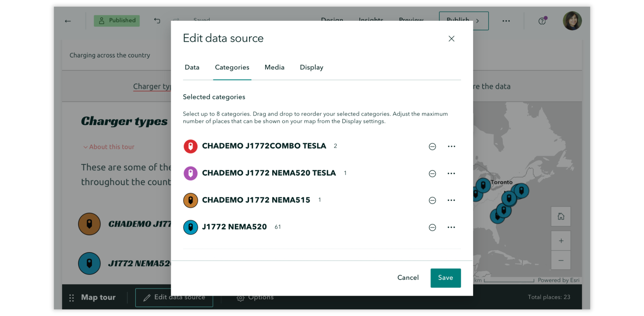The width and height of the screenshot is (644, 316).
Task: Click the undo arrow icon
Action: coord(157,21)
